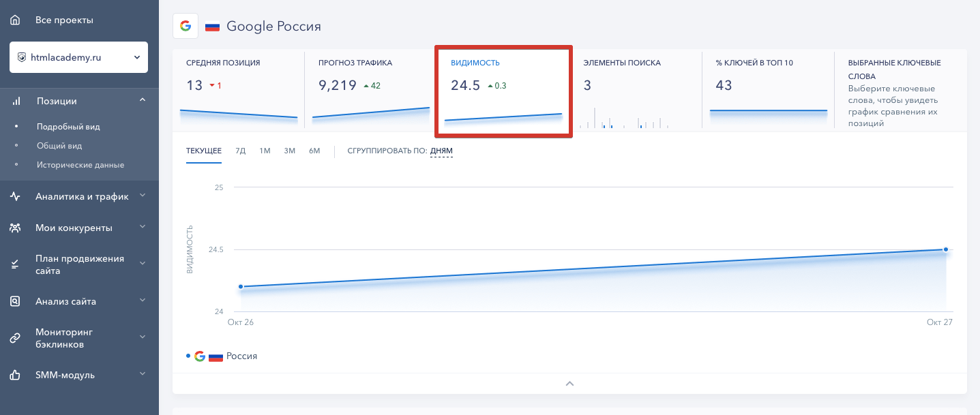Open Подробный вид submenu item
The height and width of the screenshot is (415, 980).
(68, 127)
